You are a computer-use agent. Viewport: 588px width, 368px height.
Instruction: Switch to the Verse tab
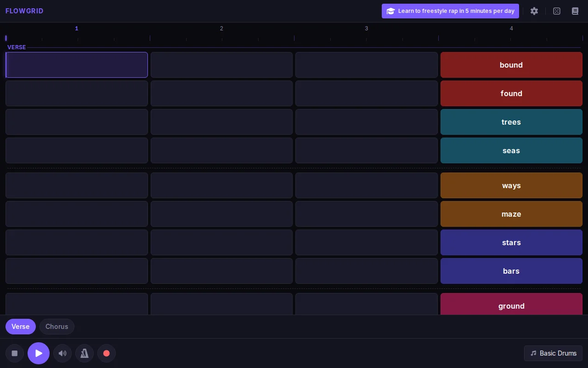click(21, 327)
